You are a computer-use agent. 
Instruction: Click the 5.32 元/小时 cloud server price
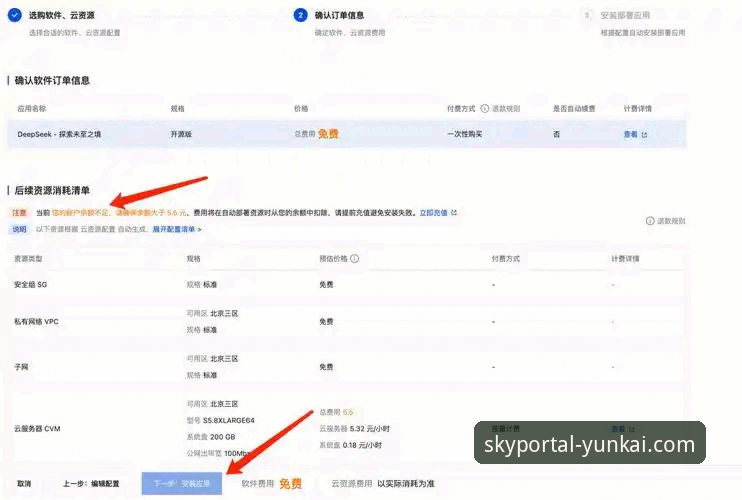(370, 429)
